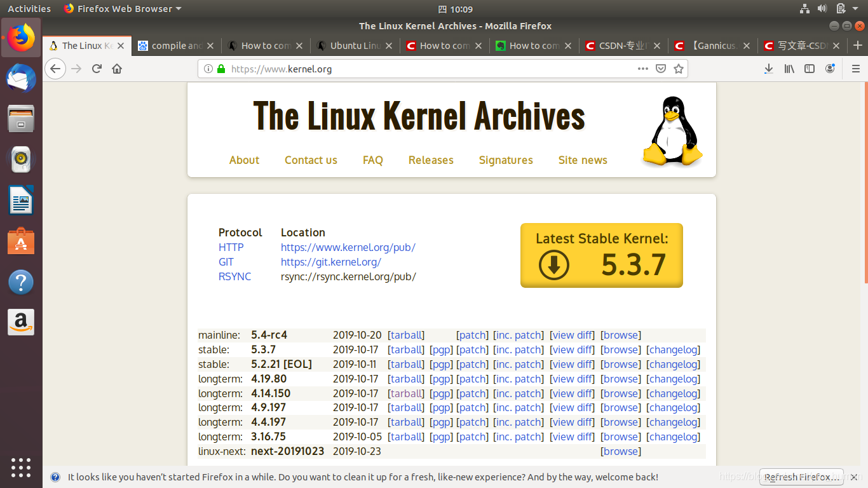
Task: Open the Downloads panel
Action: click(768, 69)
